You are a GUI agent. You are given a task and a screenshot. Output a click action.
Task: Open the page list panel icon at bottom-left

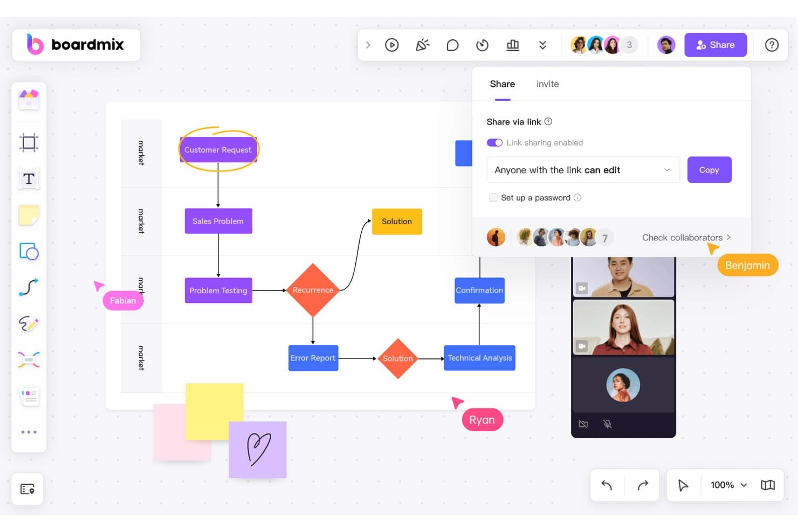coord(27,489)
